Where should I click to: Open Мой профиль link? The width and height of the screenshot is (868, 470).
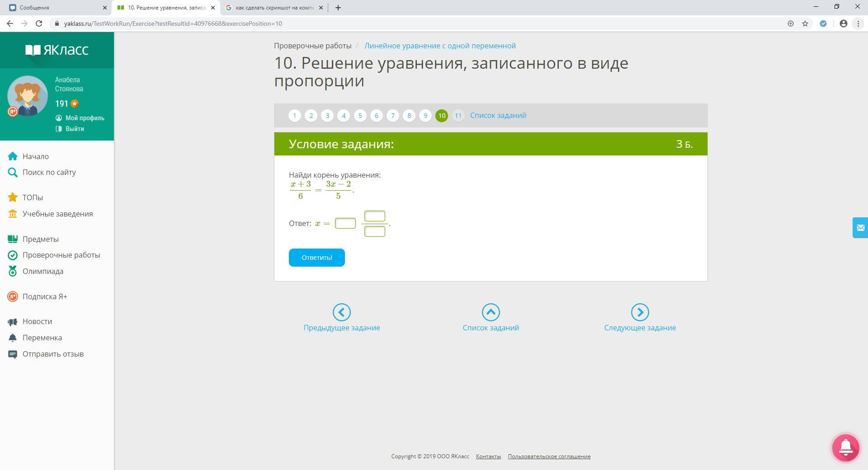click(85, 118)
